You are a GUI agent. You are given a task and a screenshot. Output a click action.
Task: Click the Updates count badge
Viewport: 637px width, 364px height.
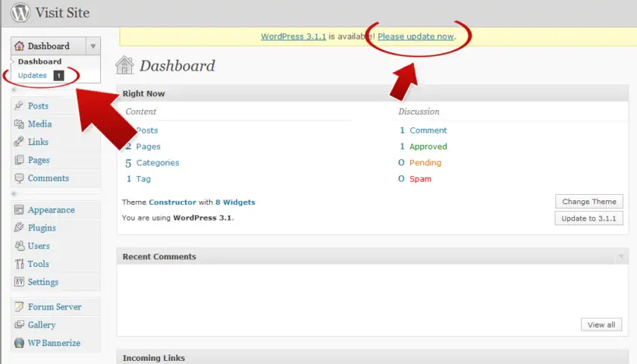click(x=58, y=76)
